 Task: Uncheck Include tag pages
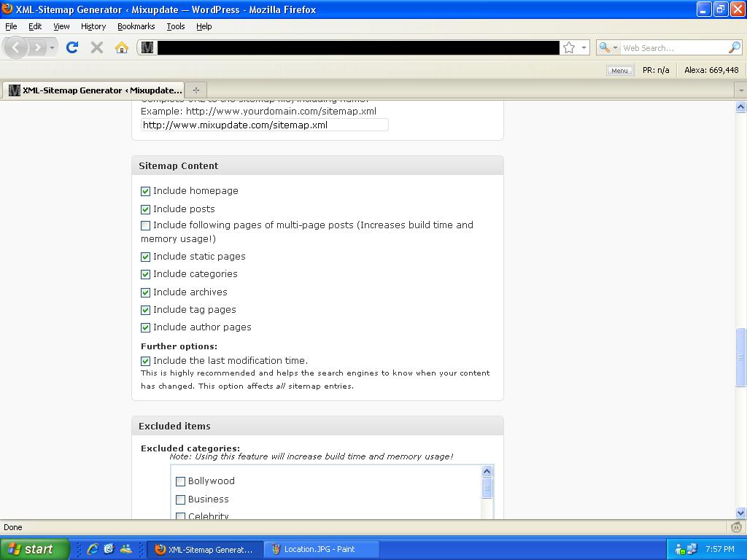145,310
